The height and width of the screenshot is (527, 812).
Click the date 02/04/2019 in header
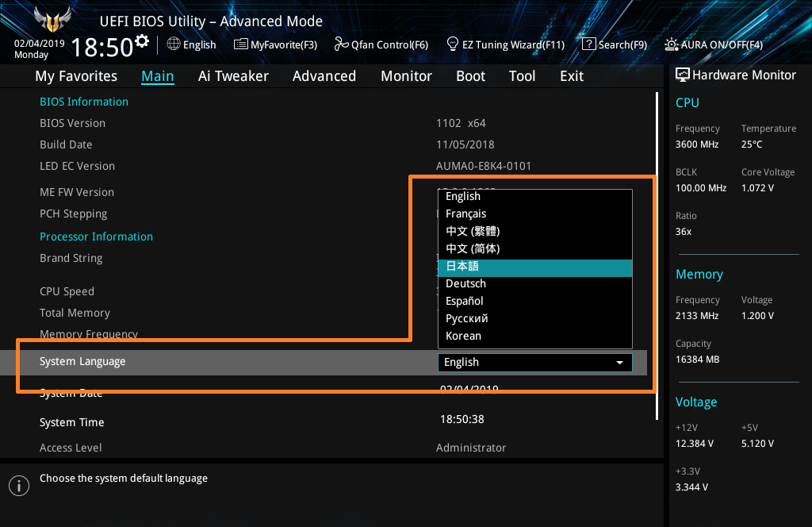pyautogui.click(x=40, y=44)
